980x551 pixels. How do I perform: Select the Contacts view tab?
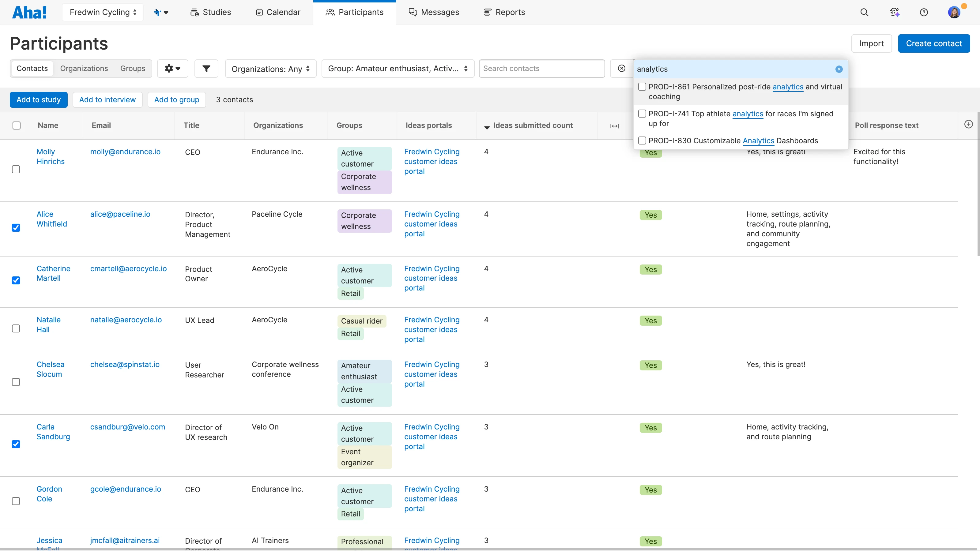click(32, 69)
